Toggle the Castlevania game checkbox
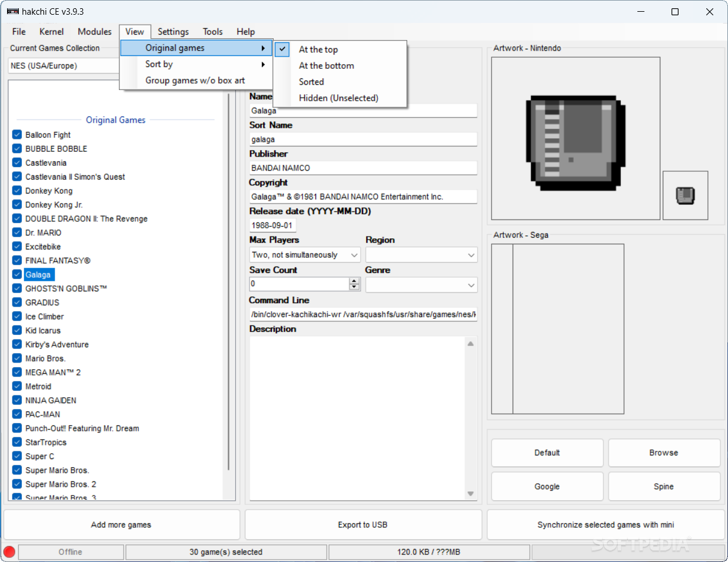This screenshot has width=728, height=562. 17,163
